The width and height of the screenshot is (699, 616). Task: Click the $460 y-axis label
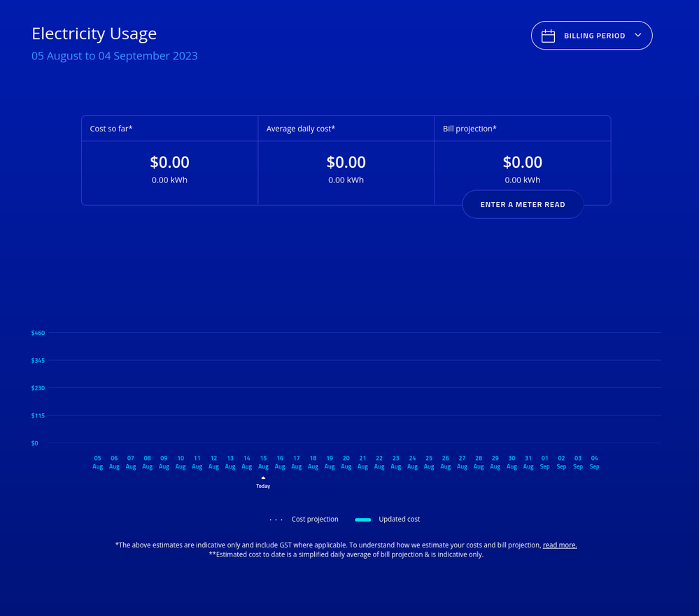tap(38, 333)
